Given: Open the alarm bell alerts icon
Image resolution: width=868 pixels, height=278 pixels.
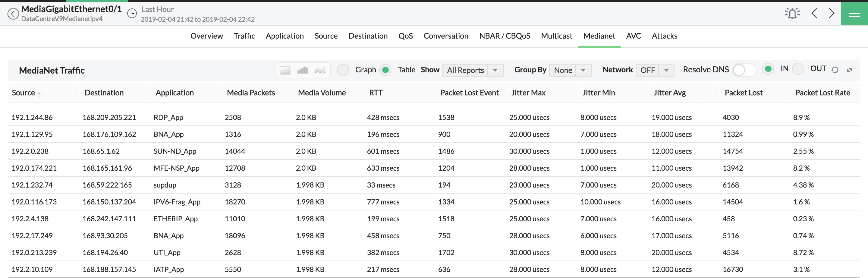Looking at the screenshot, I should (792, 14).
